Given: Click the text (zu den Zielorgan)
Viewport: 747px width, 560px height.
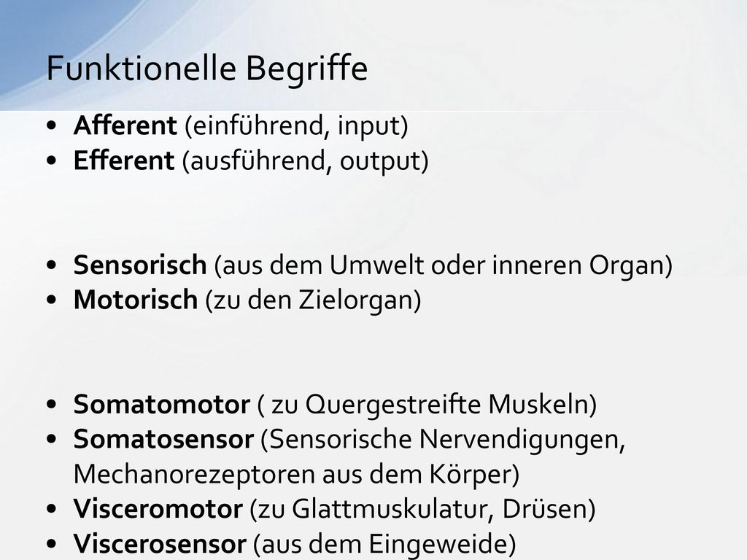Looking at the screenshot, I should click(x=314, y=301).
